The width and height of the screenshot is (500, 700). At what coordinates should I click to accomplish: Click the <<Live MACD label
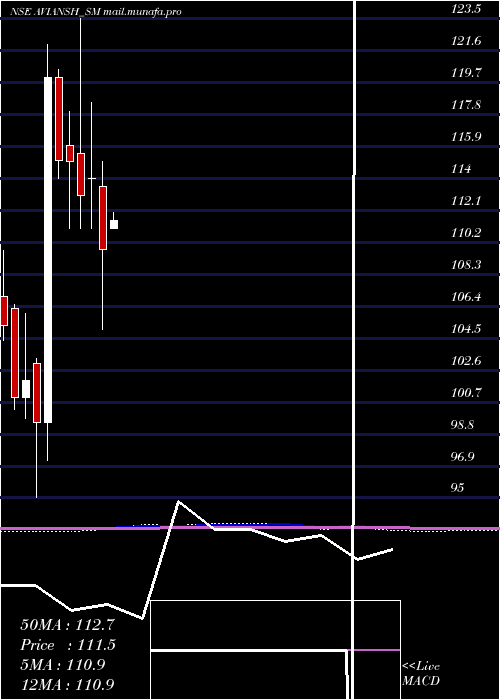click(x=421, y=674)
